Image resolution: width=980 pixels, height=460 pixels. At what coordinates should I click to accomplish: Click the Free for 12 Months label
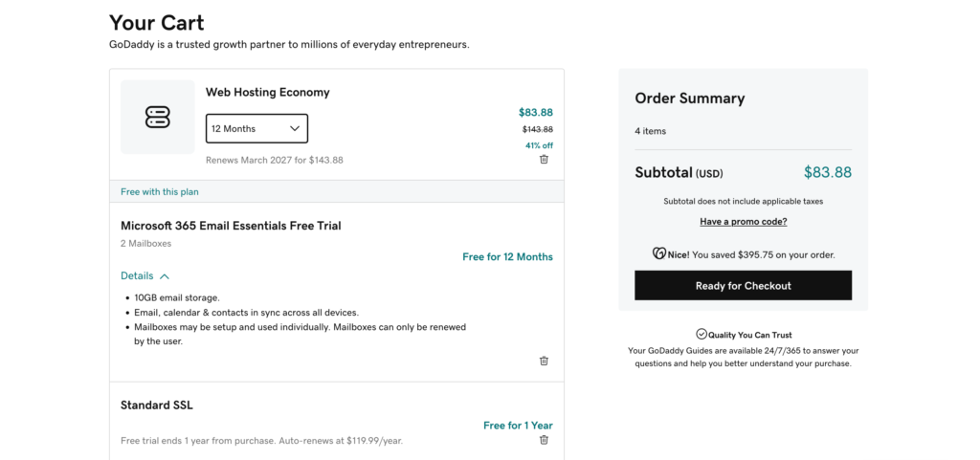[x=507, y=256]
